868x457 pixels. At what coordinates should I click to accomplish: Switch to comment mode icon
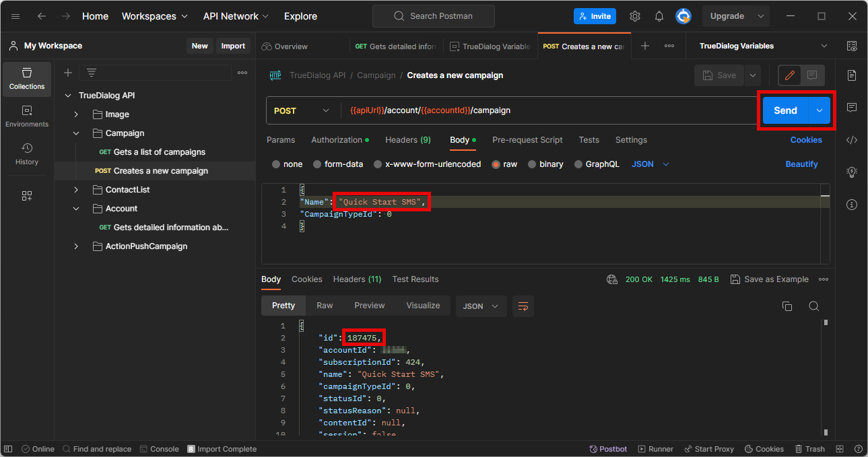pos(812,75)
